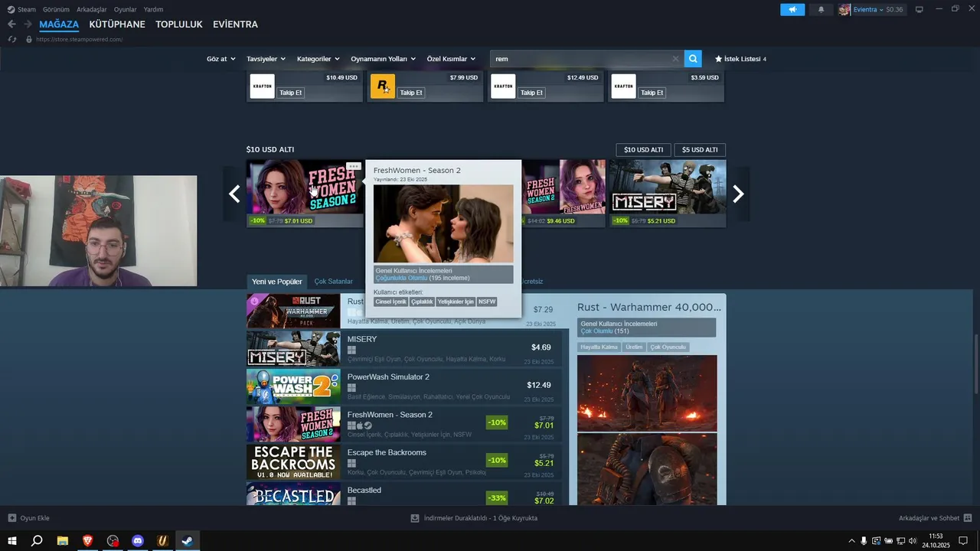Open EVİENTRA profile section

(x=235, y=24)
